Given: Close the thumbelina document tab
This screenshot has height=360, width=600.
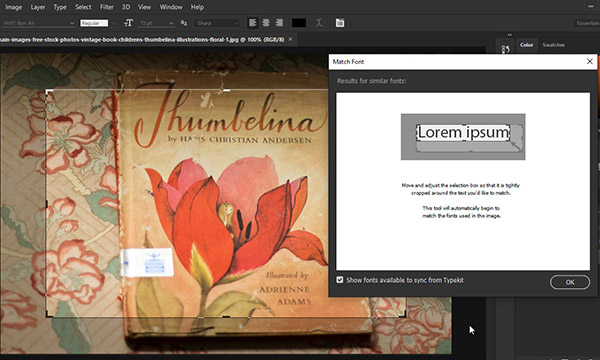Looking at the screenshot, I should (x=290, y=39).
